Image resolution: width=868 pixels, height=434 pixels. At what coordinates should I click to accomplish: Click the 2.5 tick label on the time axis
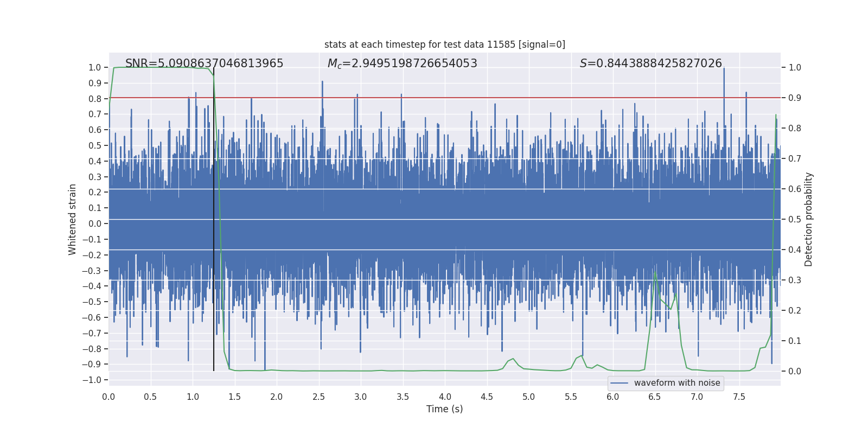click(318, 397)
